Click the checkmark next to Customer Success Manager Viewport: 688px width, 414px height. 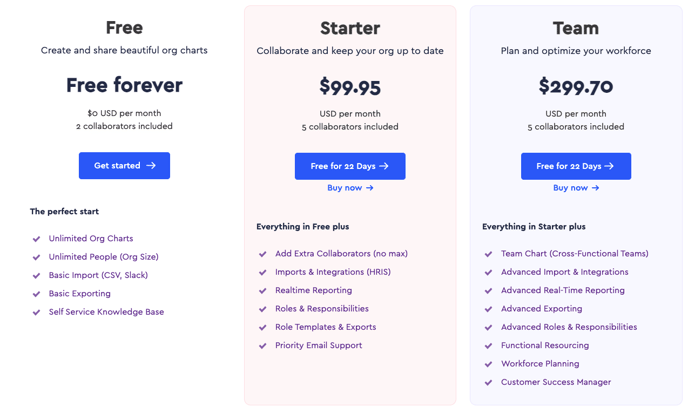pos(488,383)
